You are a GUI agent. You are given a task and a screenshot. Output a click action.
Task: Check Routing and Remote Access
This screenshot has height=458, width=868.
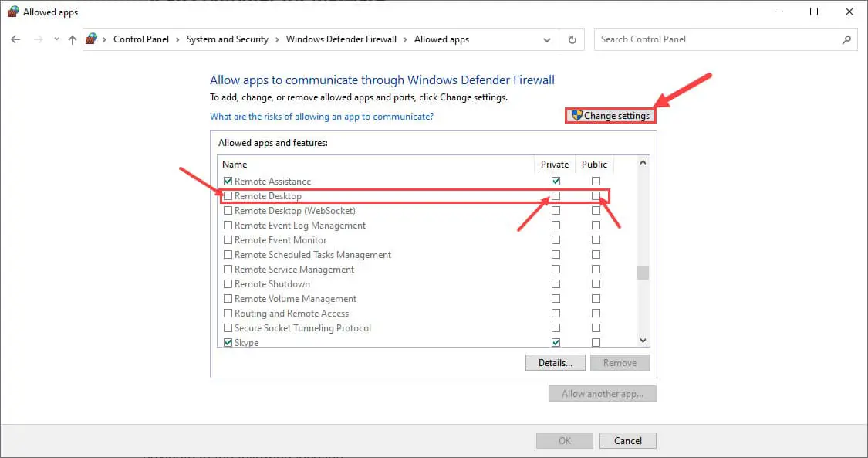(228, 314)
